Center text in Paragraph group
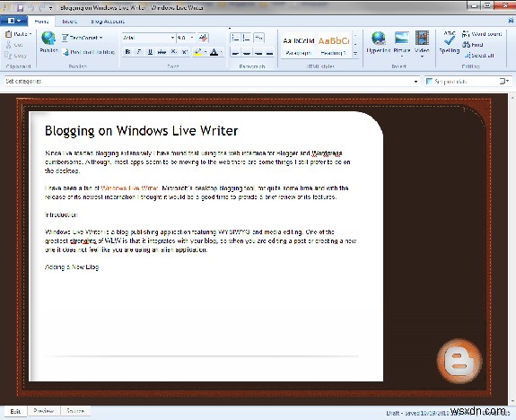 click(247, 53)
